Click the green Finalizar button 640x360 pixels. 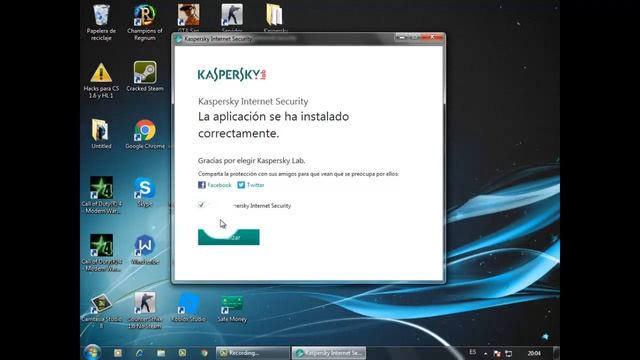pyautogui.click(x=229, y=237)
